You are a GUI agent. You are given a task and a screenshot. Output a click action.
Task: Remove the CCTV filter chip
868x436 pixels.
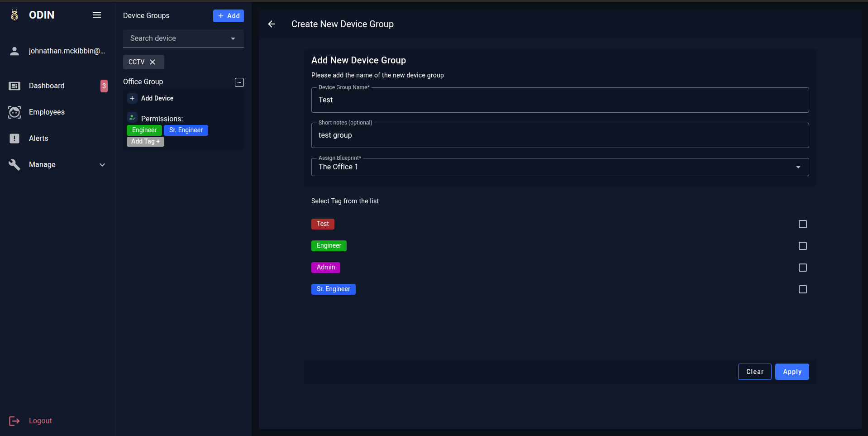pyautogui.click(x=153, y=62)
